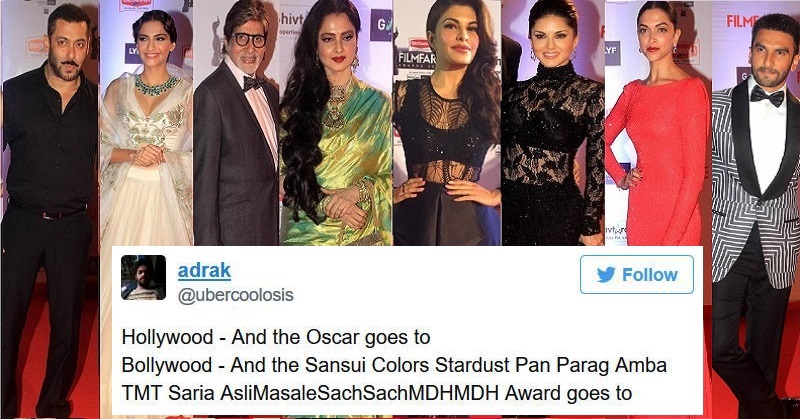Screen dimensions: 800x419
Task: Click the 'Bollywood - And the Sansui Colors' line
Action: (x=394, y=365)
